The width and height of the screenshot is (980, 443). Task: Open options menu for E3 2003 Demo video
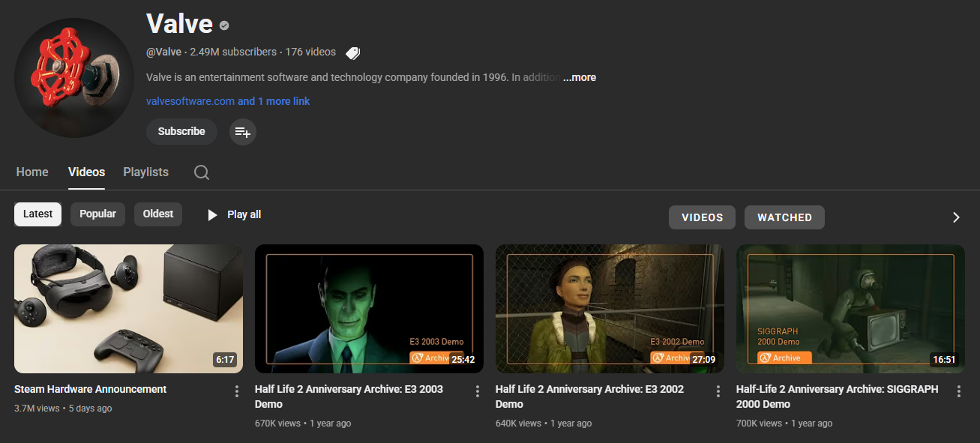click(x=477, y=391)
